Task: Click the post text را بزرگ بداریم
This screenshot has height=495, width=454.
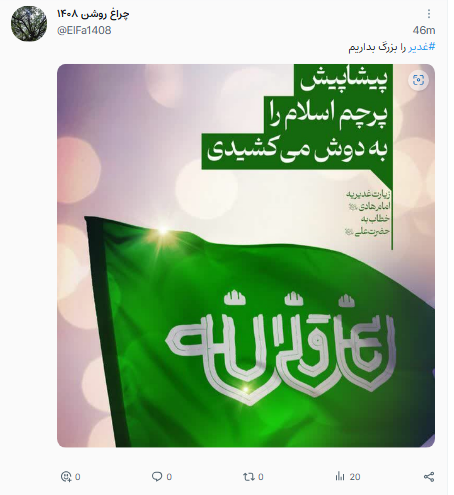Action: [377, 47]
